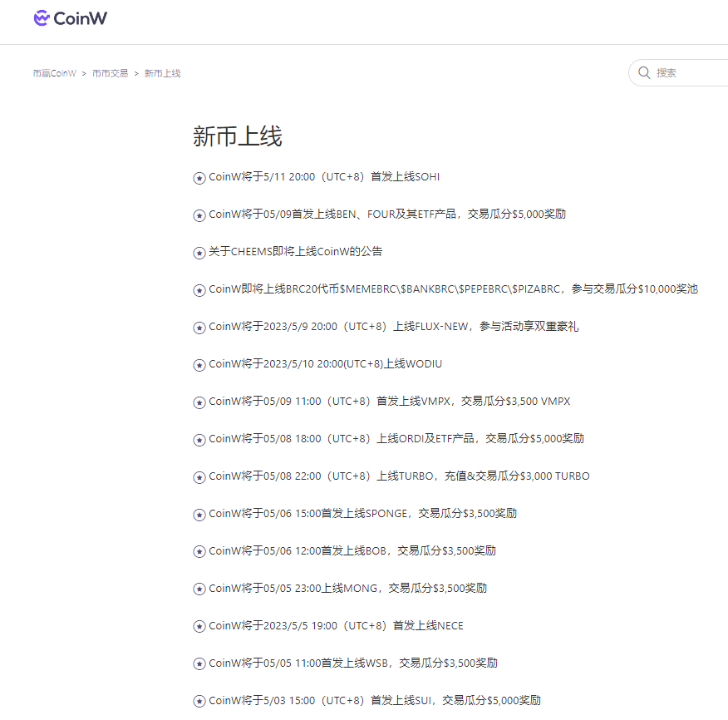Open the ORDI and ETF 05/08 article
The width and height of the screenshot is (728, 720).
[396, 438]
